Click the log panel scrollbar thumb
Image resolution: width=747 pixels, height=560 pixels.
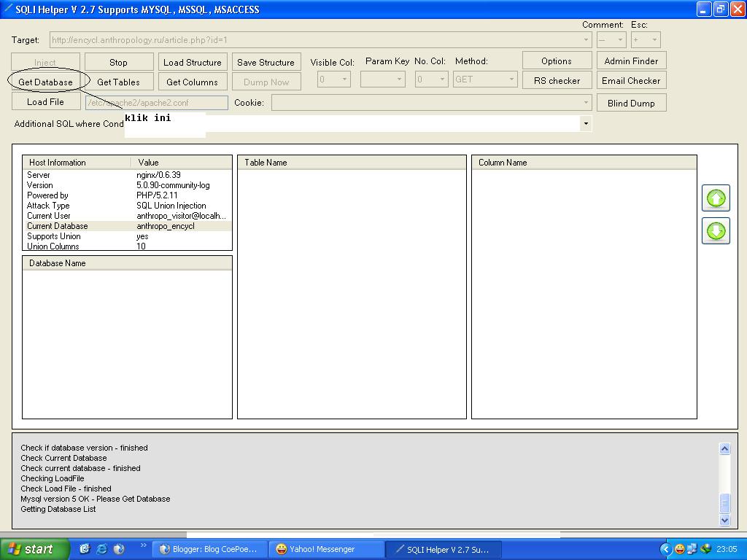click(x=724, y=504)
